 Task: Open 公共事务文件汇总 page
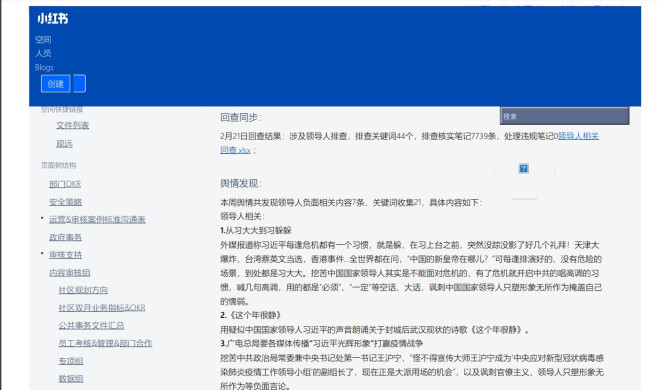(91, 325)
